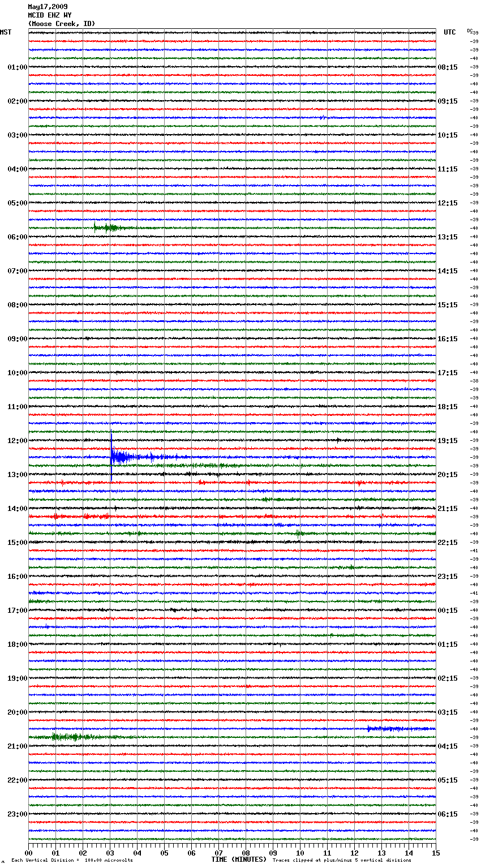The width and height of the screenshot is (481, 868).
Task: Select the 02:00 MST time label
Action: click(18, 101)
